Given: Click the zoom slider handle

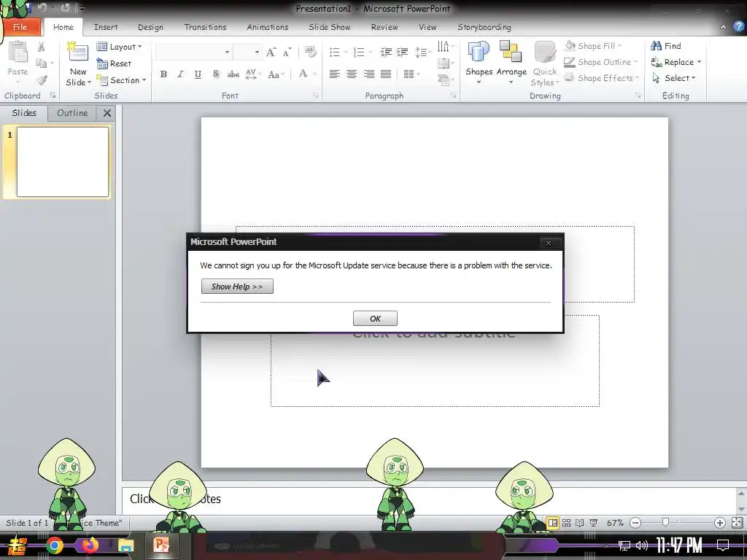Looking at the screenshot, I should point(665,522).
